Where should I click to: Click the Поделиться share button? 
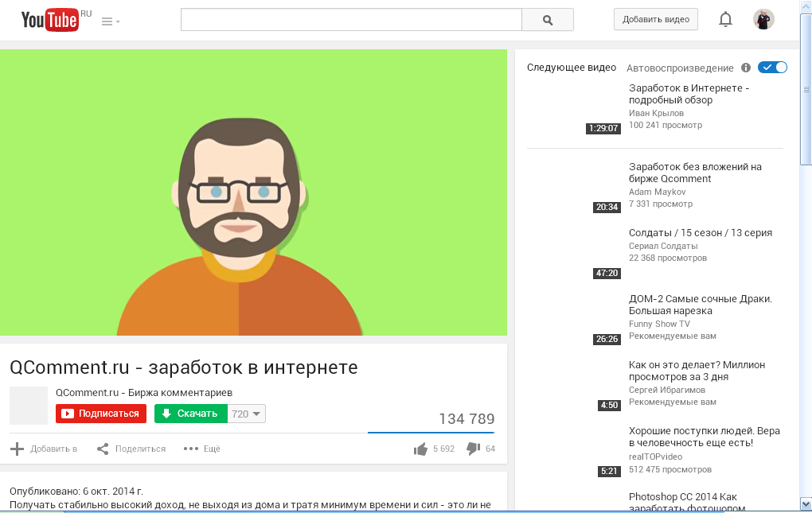coord(131,449)
